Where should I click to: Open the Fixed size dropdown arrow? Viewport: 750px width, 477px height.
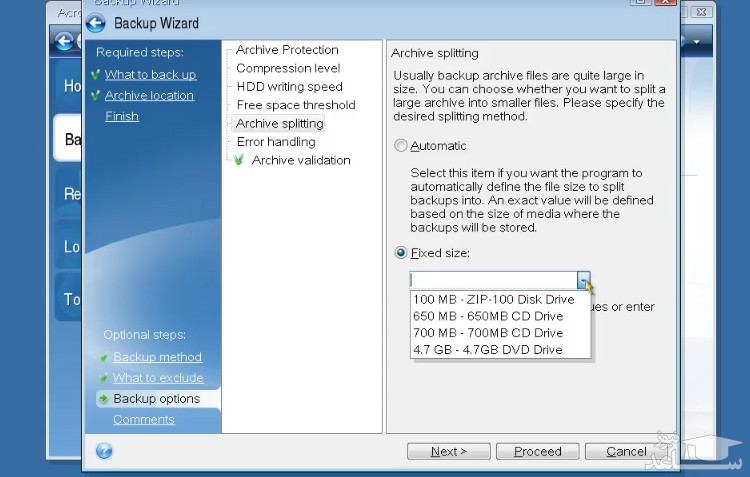(x=584, y=281)
